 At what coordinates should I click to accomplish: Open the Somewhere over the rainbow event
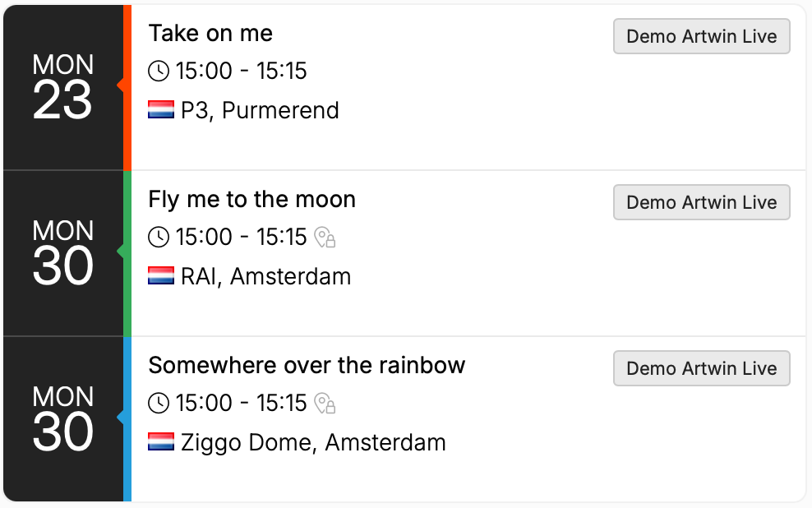point(307,366)
